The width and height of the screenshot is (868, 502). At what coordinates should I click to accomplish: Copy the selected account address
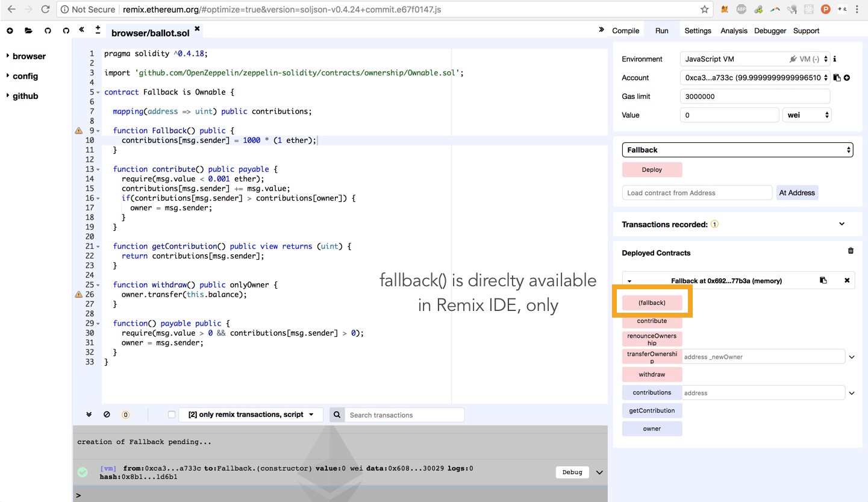point(837,78)
